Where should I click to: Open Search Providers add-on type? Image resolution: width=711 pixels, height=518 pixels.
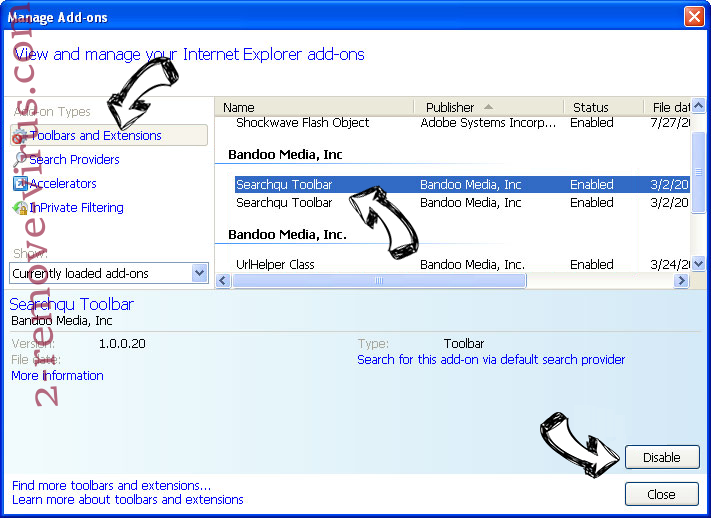(x=74, y=160)
